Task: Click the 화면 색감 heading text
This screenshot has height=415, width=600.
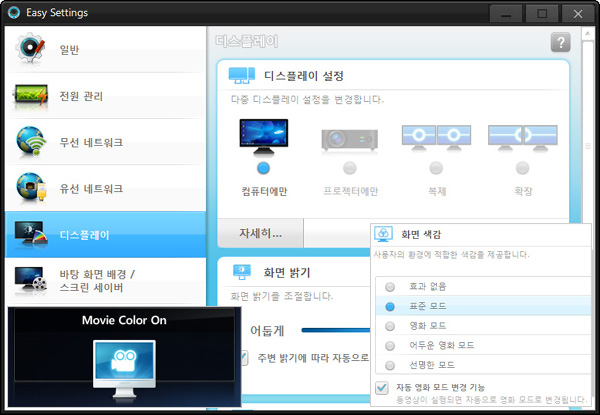Action: tap(421, 234)
